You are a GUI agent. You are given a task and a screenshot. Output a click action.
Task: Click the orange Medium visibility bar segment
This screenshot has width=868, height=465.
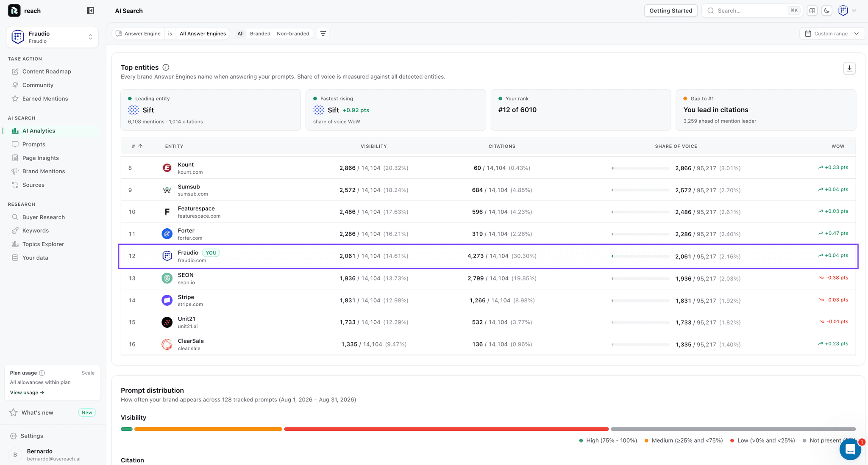[x=208, y=429]
